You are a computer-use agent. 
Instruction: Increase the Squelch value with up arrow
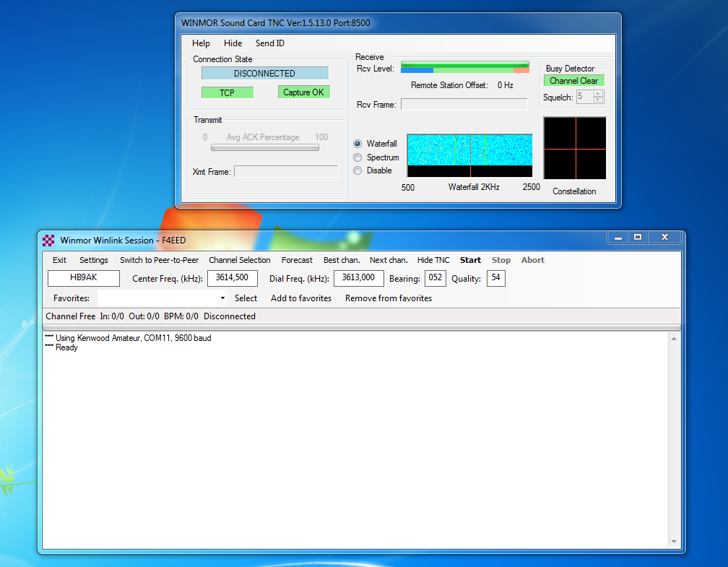pos(599,94)
